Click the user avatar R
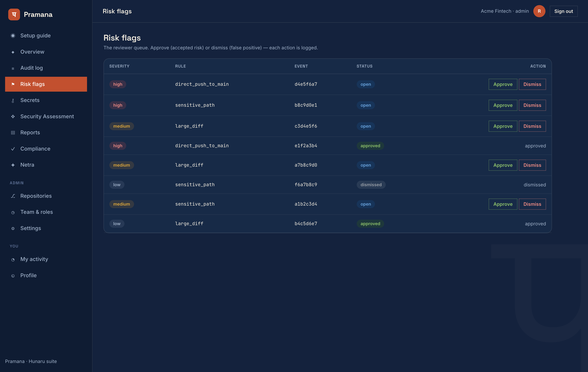 [x=539, y=11]
